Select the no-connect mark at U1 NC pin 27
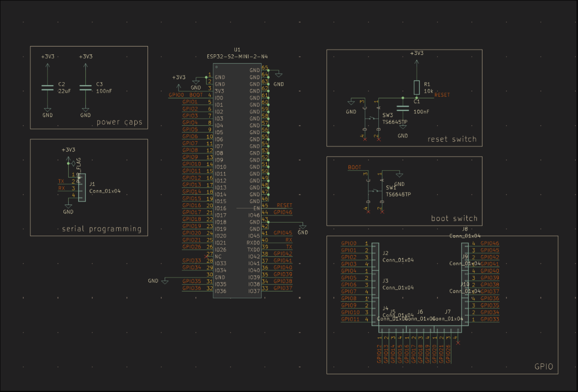Screen dimensions: 578x392 [206, 257]
